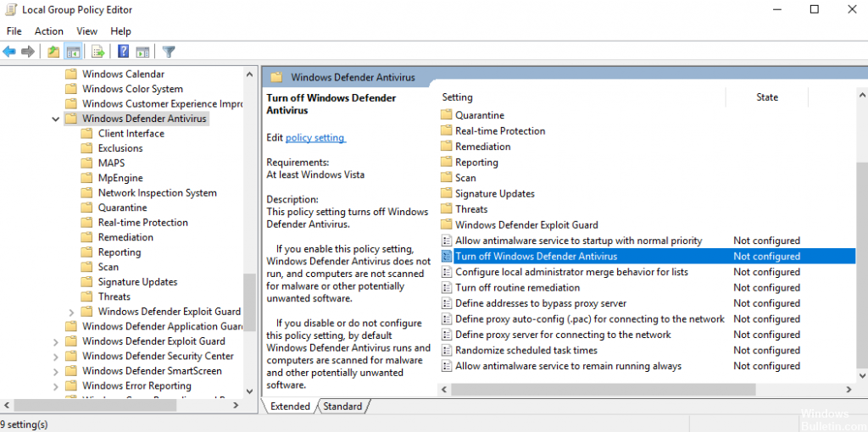Select MpEngine in the left tree
This screenshot has height=432, width=868.
[x=120, y=179]
